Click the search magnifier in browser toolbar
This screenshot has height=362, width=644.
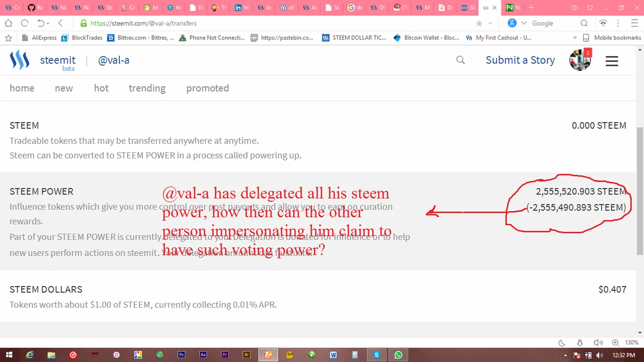pyautogui.click(x=584, y=23)
